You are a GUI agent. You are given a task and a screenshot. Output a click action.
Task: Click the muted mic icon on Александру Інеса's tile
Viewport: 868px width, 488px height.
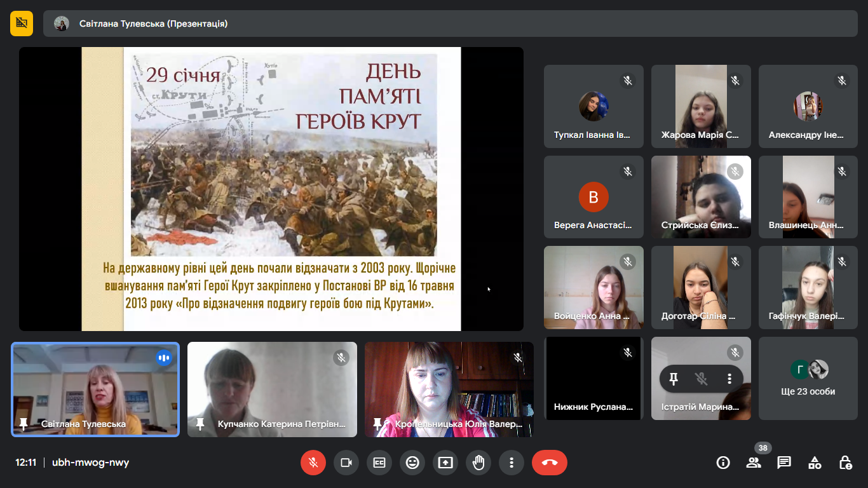coord(842,81)
